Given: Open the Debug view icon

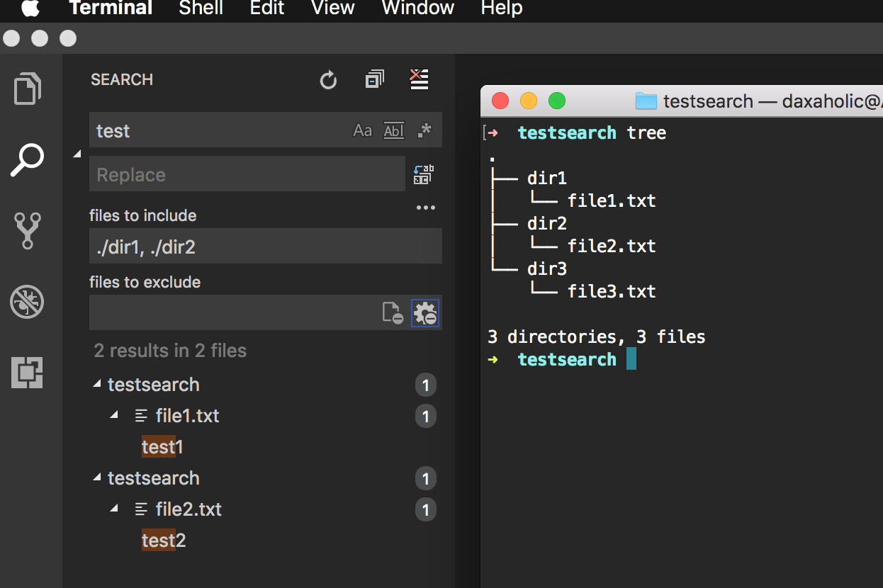Looking at the screenshot, I should tap(28, 302).
